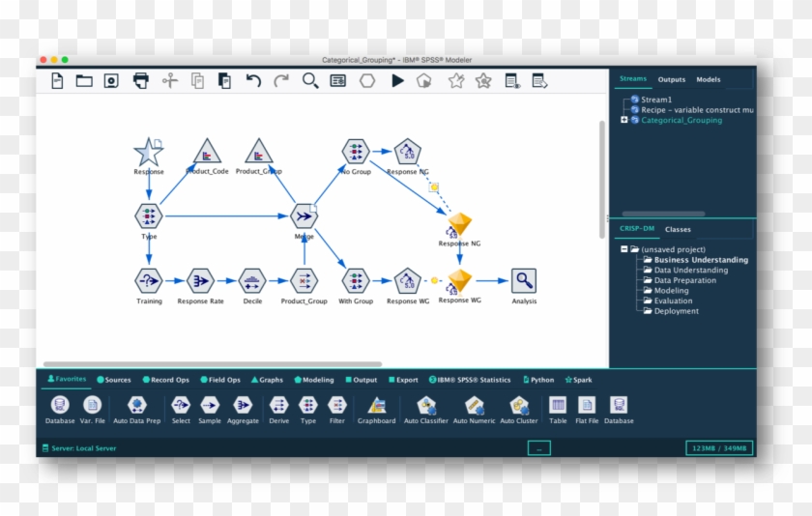Open the Output palette tab
812x516 pixels.
pyautogui.click(x=361, y=380)
